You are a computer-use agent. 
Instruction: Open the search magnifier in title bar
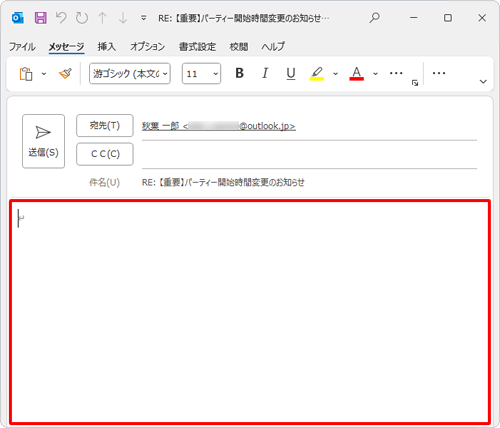click(374, 18)
